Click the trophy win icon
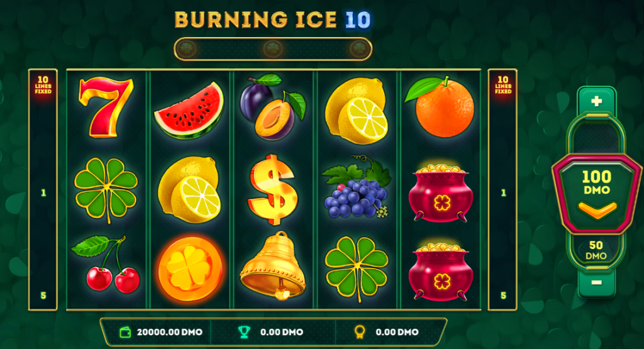The height and width of the screenshot is (349, 644). coord(244,332)
